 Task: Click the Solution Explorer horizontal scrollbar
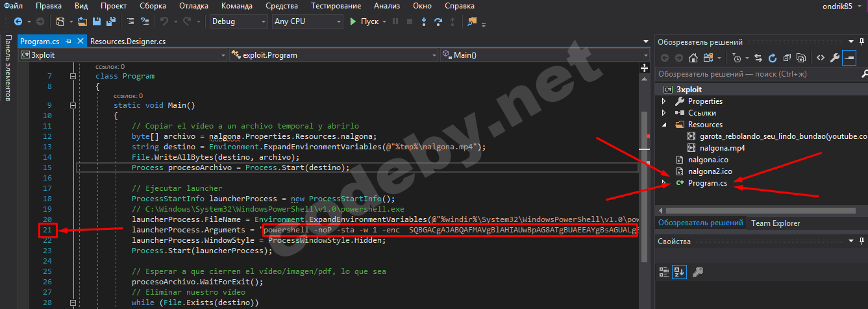(761, 211)
